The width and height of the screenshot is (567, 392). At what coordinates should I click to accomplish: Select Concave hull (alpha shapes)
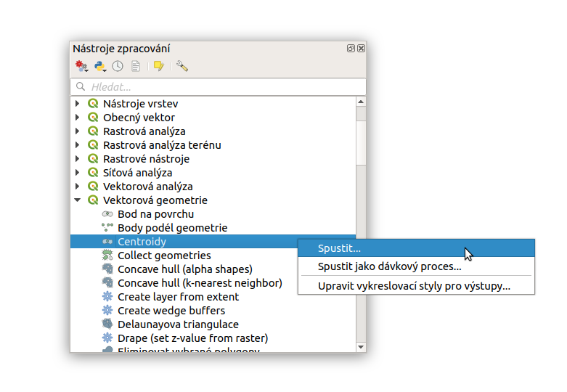coord(184,269)
